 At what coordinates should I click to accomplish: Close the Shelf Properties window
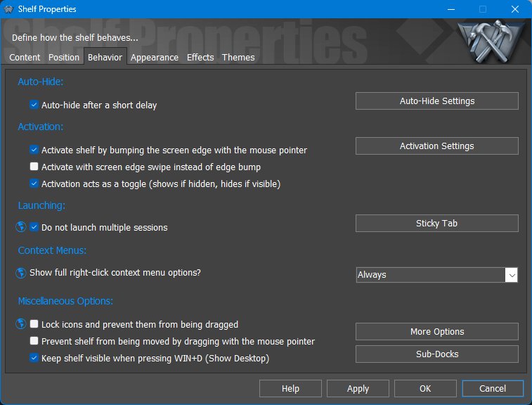(x=515, y=9)
